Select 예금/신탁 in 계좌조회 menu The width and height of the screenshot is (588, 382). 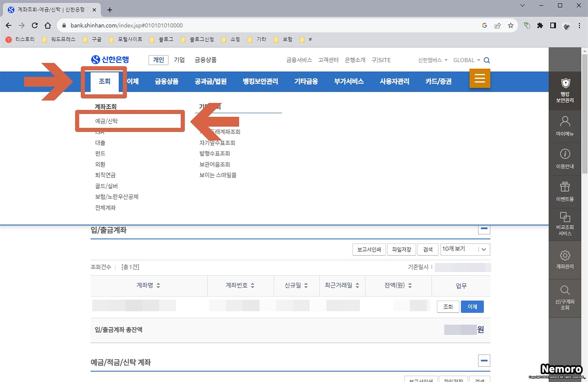(107, 121)
